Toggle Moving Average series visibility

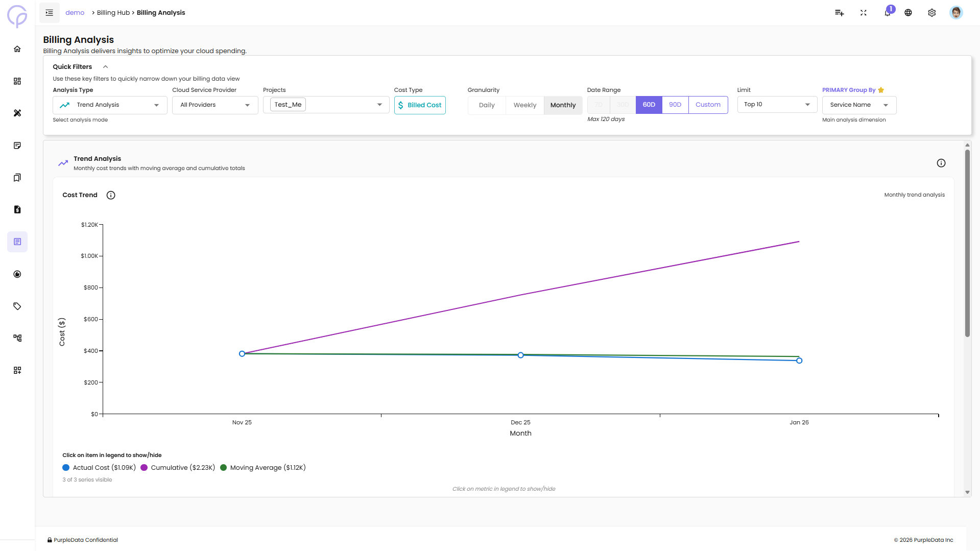coord(262,467)
